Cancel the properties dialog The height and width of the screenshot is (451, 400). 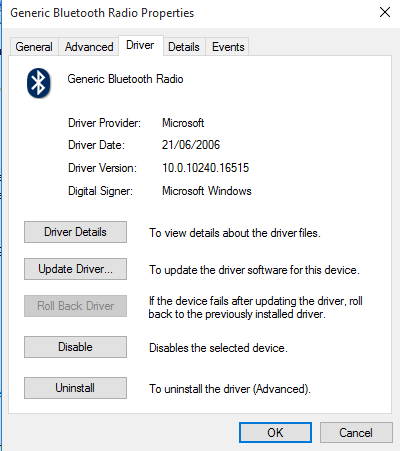pyautogui.click(x=356, y=433)
